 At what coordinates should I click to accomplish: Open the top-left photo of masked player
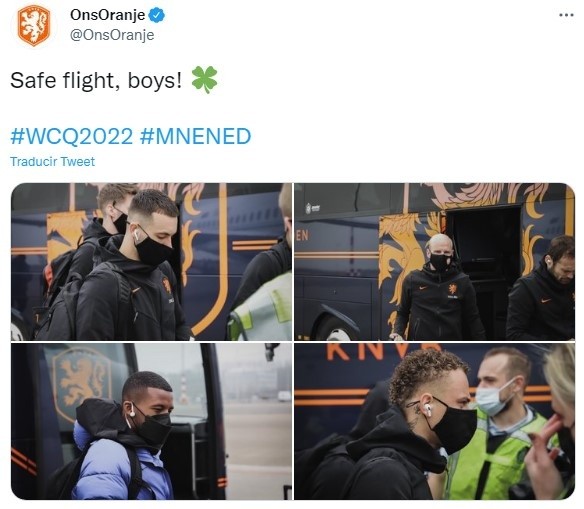(151, 261)
